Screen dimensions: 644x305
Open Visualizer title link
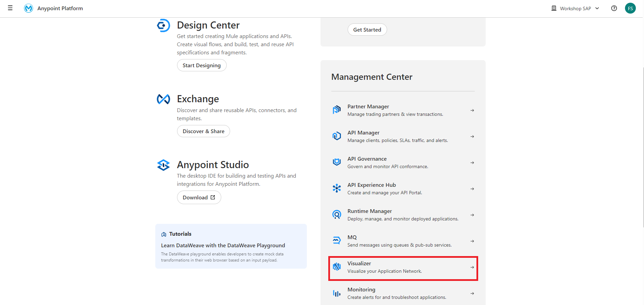(359, 264)
